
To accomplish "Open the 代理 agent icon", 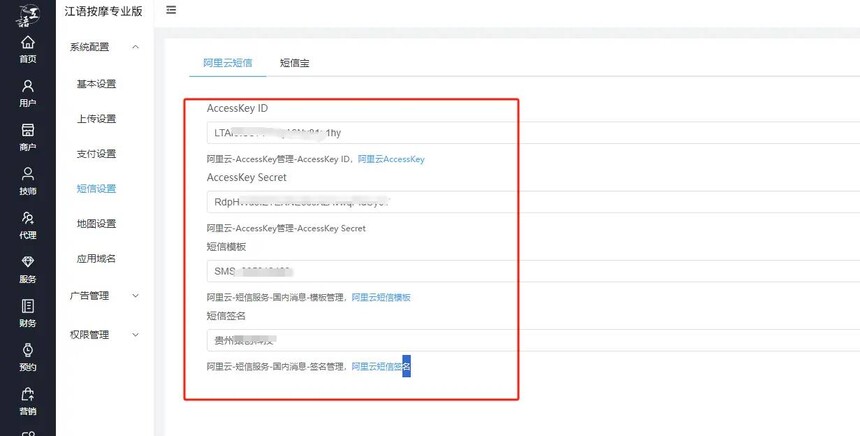I will [27, 224].
